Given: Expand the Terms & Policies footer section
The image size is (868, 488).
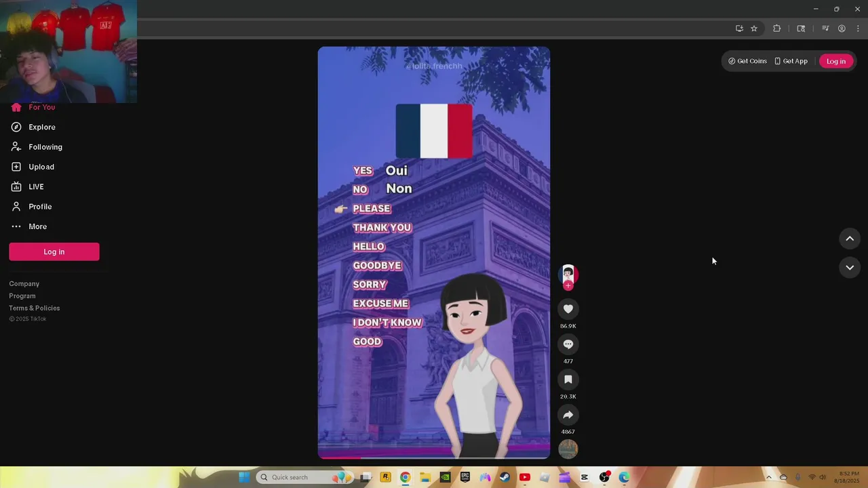Looking at the screenshot, I should click(x=35, y=308).
